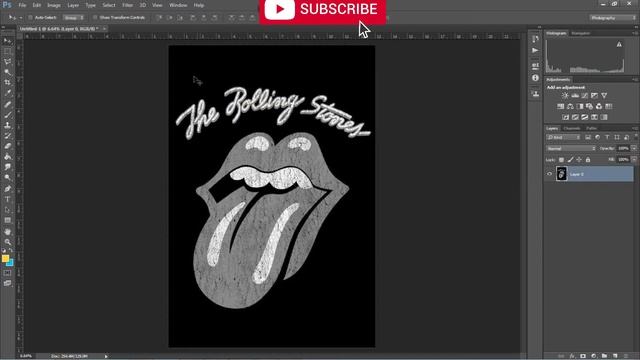This screenshot has width=640, height=360.
Task: Select the History Brush tool
Action: pyautogui.click(x=7, y=136)
